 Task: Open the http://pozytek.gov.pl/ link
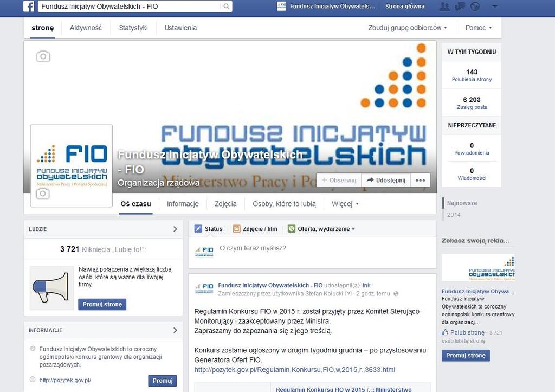click(x=65, y=380)
